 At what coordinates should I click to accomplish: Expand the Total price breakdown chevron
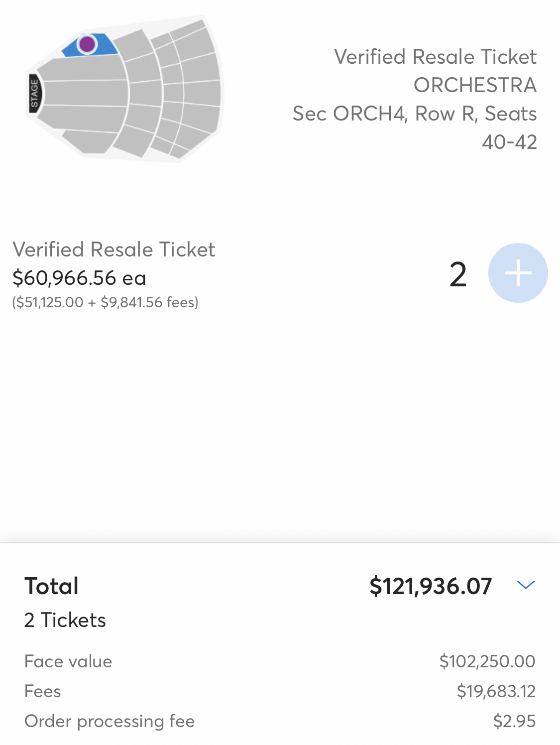(525, 585)
